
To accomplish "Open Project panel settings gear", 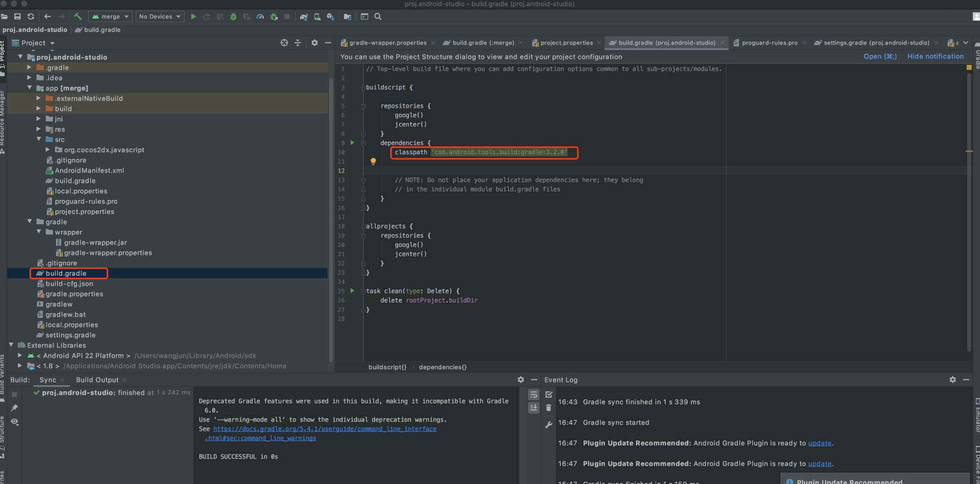I will click(314, 43).
